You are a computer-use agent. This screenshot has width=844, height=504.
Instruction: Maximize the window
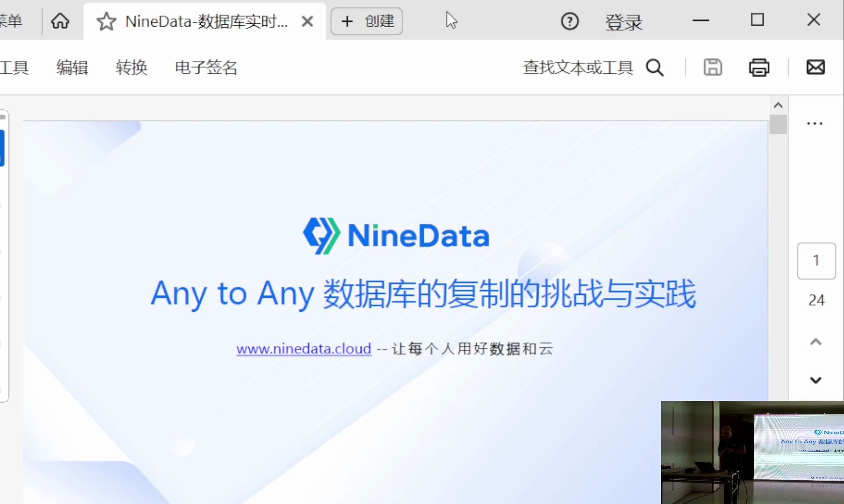click(757, 20)
